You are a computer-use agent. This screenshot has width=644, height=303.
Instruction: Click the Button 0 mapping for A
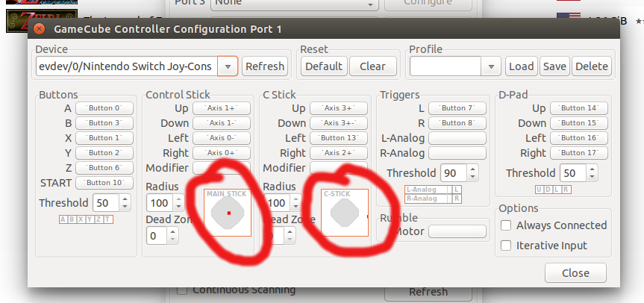pos(104,108)
